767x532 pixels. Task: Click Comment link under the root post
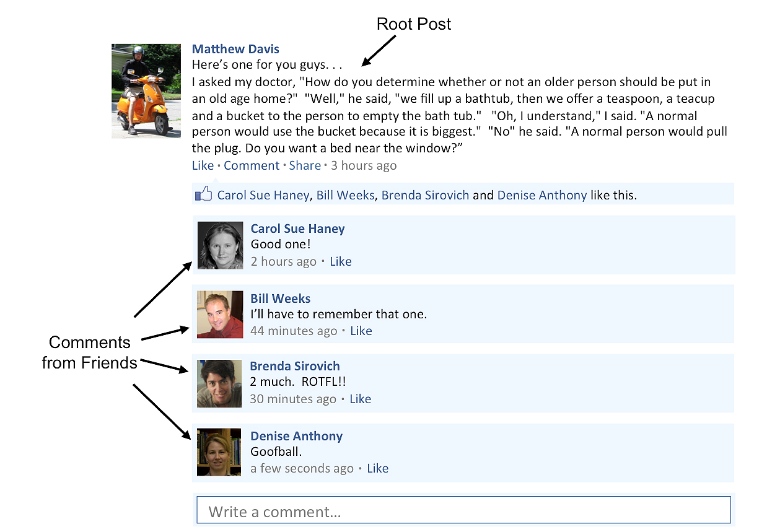[x=252, y=165]
